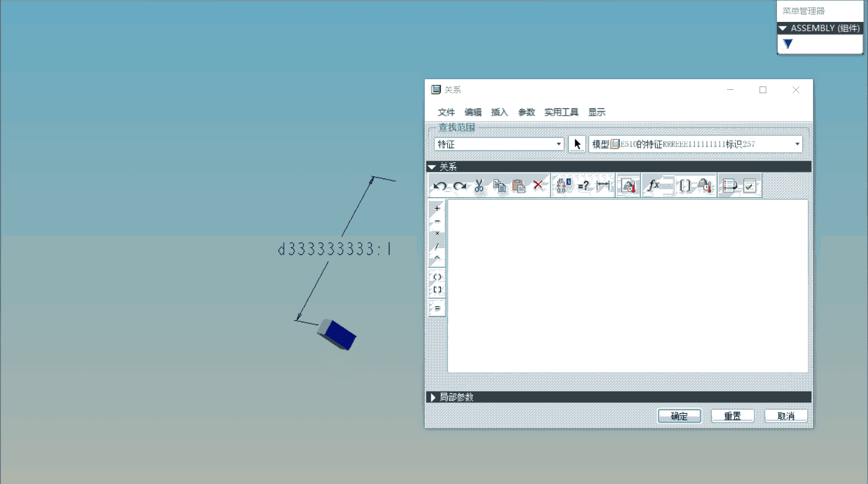
Task: Insert the plus operator
Action: coord(437,208)
